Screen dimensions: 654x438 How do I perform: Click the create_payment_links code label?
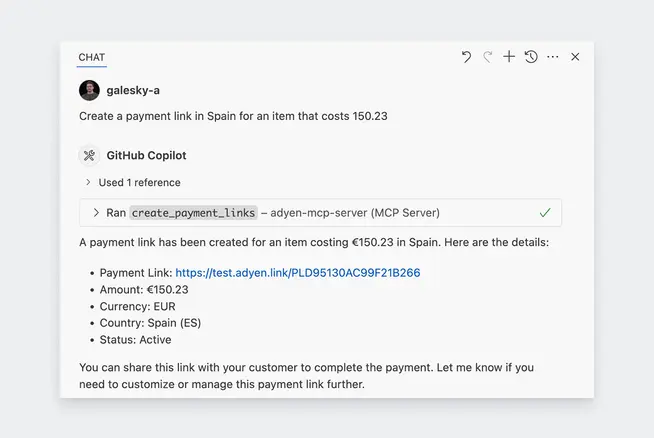click(x=193, y=213)
